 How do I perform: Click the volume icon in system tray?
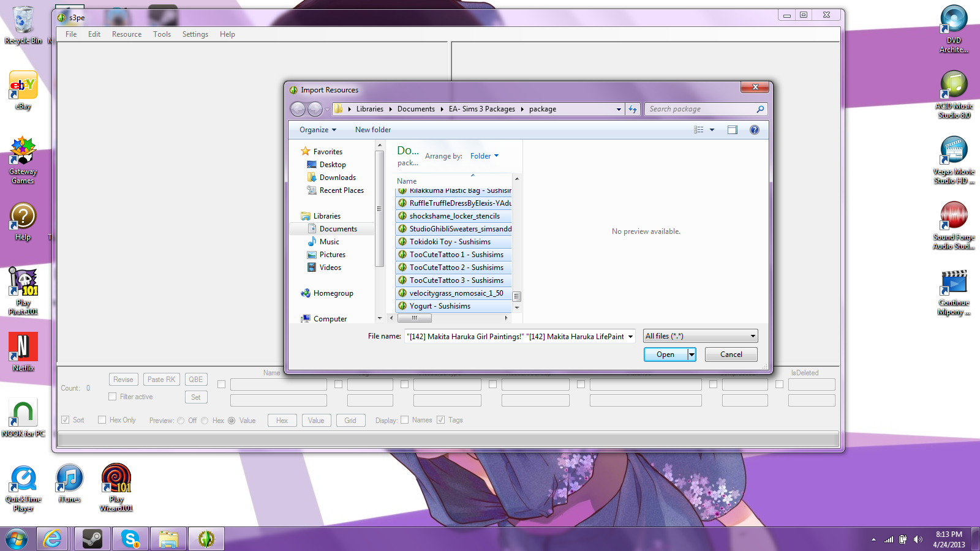point(918,539)
